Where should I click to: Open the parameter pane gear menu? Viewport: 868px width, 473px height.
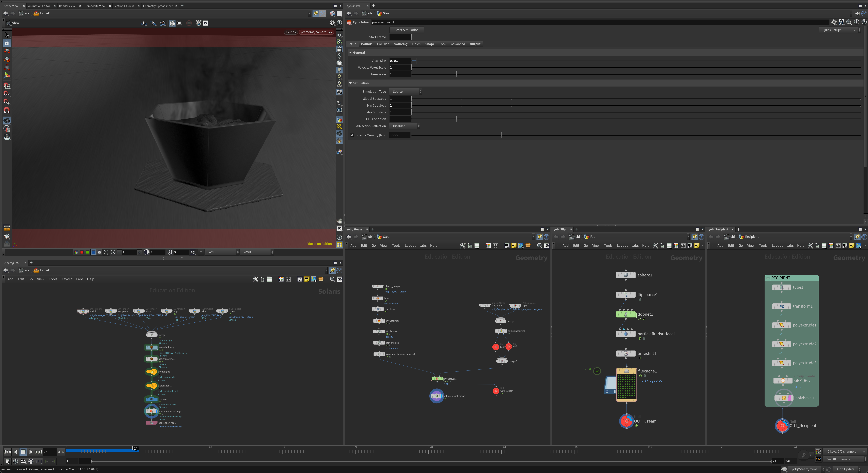(x=834, y=22)
